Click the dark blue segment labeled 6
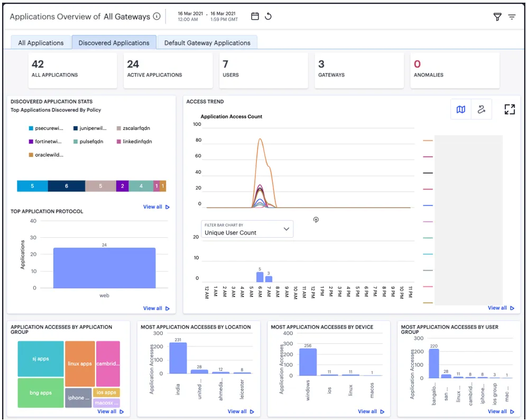The height and width of the screenshot is (420, 527). click(x=67, y=186)
